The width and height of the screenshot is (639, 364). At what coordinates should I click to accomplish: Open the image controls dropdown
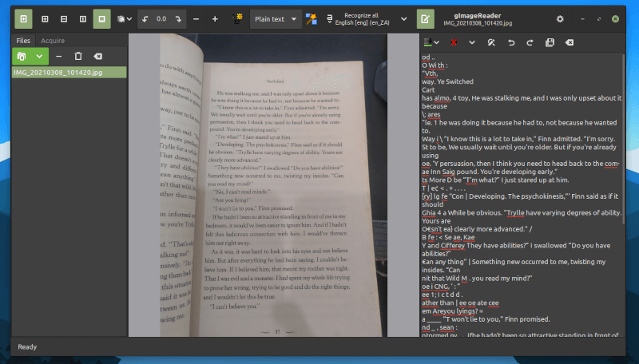pos(126,18)
